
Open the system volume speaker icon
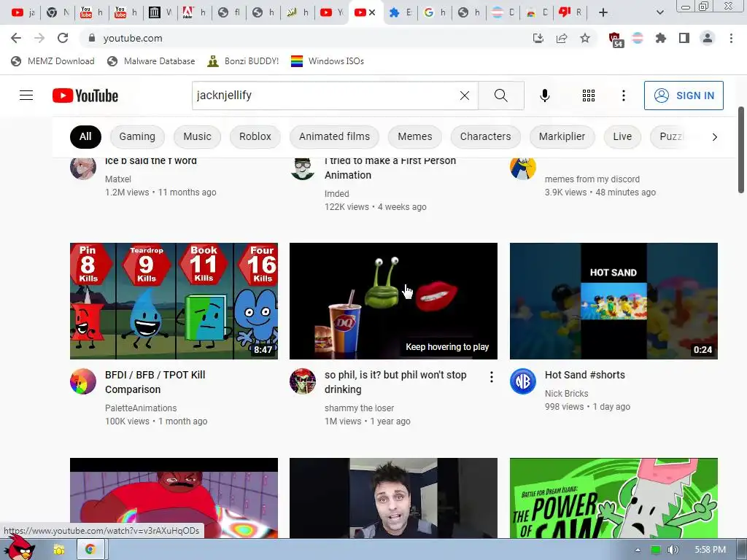[x=673, y=550]
